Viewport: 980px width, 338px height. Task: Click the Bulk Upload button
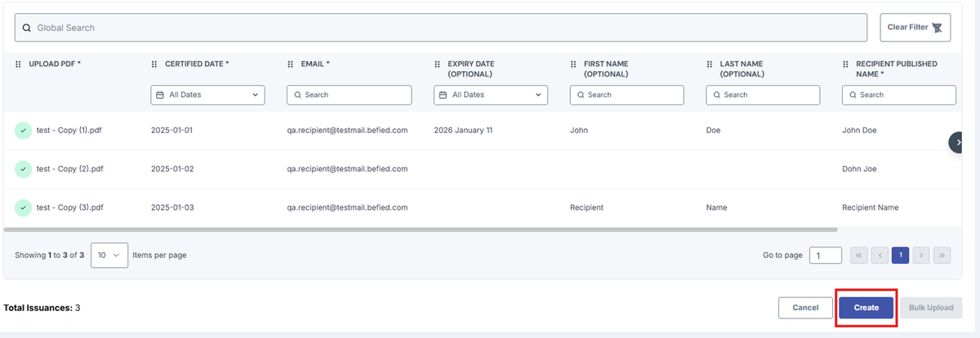(x=931, y=308)
